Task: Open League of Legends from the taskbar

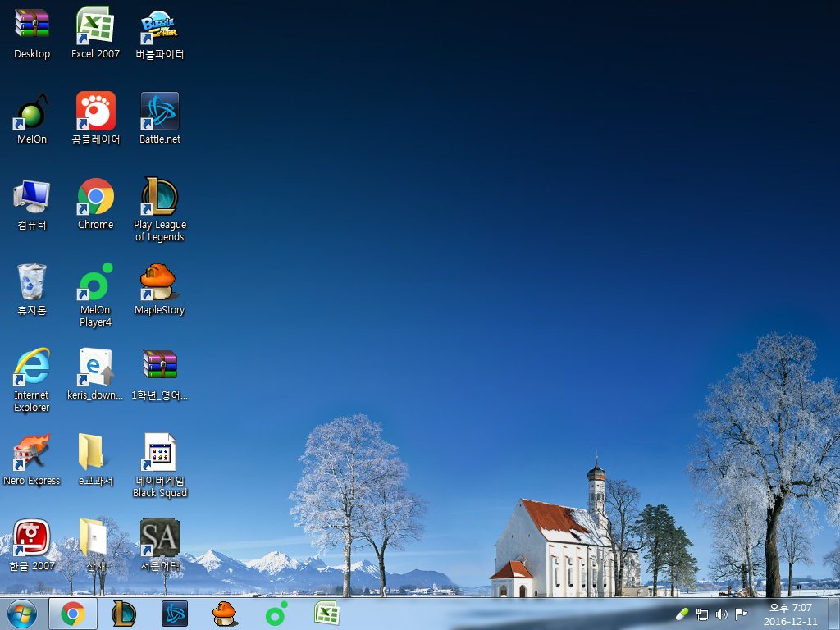Action: pyautogui.click(x=124, y=613)
